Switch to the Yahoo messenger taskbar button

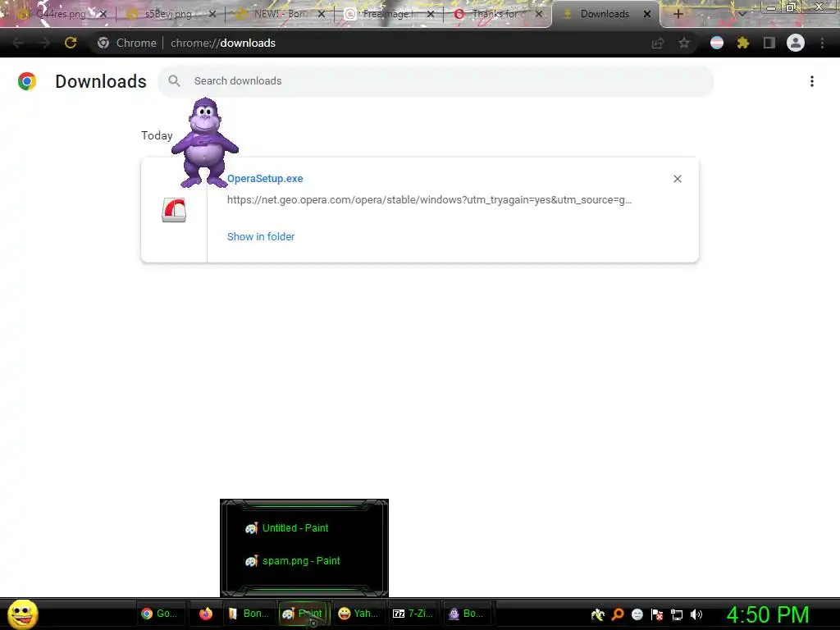358,614
